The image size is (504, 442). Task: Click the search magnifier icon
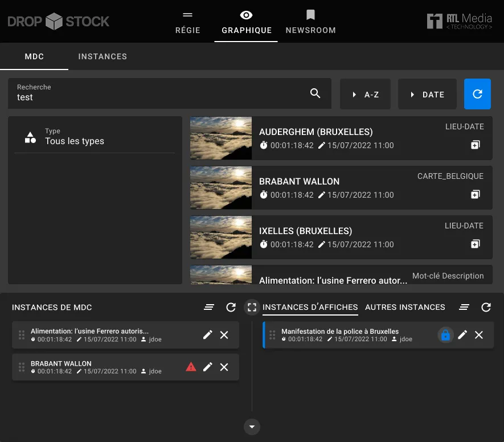(315, 93)
